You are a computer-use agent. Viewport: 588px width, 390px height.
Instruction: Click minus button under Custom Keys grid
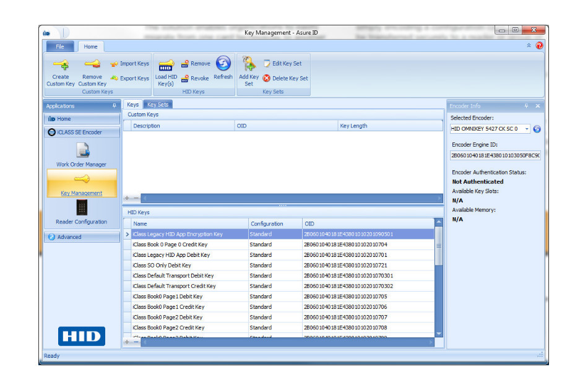pos(136,198)
